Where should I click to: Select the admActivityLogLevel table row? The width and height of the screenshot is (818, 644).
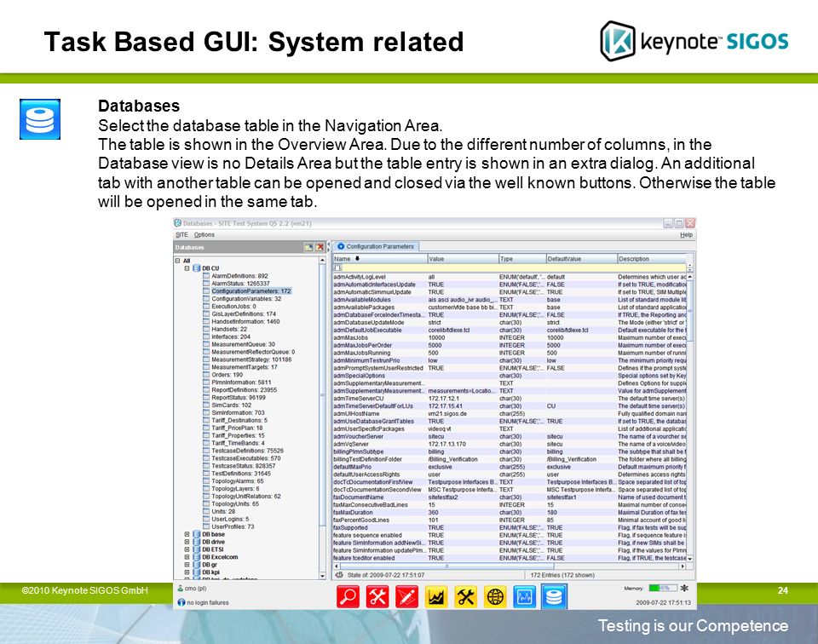(x=510, y=277)
